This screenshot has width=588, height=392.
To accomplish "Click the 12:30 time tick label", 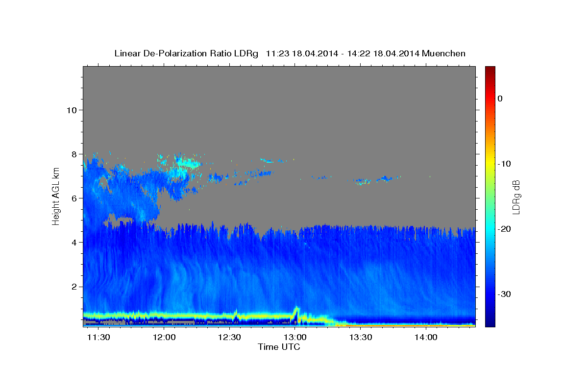I will coord(229,338).
